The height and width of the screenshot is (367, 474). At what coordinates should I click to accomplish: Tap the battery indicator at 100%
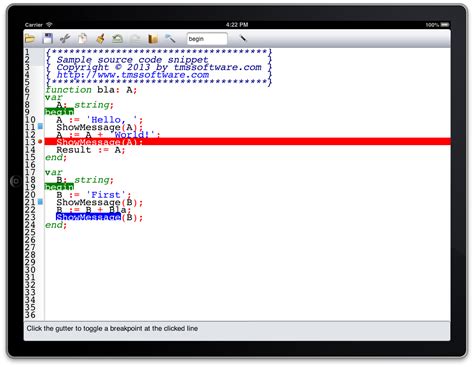437,25
